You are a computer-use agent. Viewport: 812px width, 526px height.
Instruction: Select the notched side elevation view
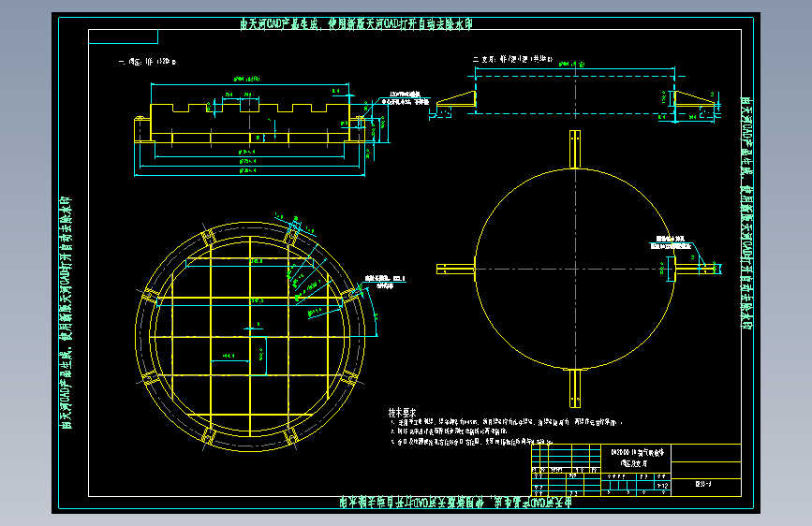tap(250, 123)
